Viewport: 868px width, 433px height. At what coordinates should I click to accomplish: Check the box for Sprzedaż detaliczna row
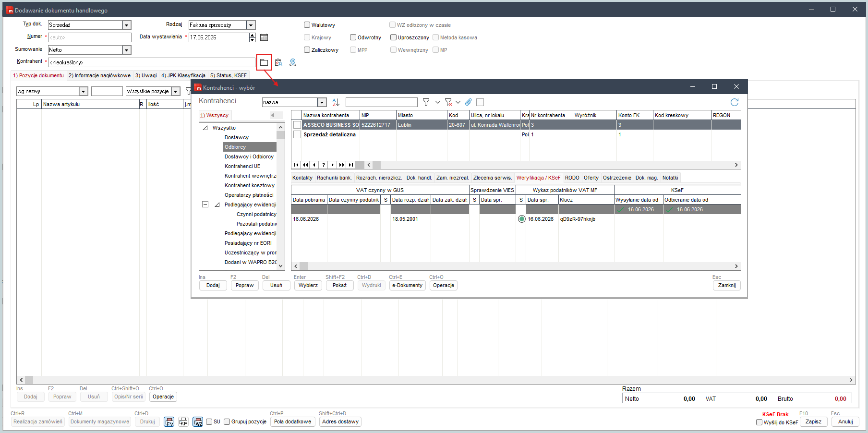click(x=297, y=134)
